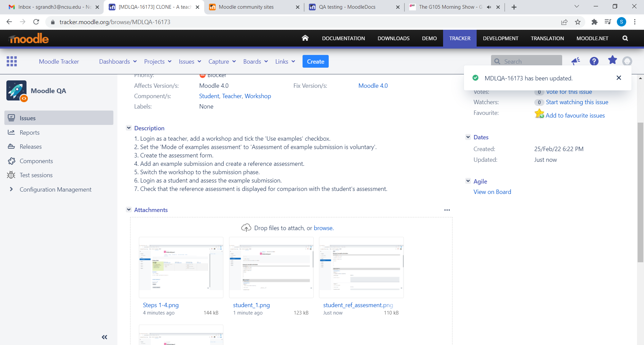Open the Capture dropdown menu

click(x=222, y=62)
